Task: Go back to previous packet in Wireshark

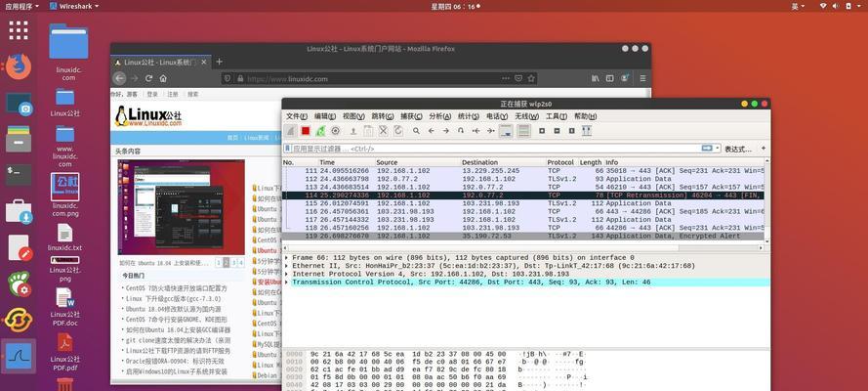Action: (431, 131)
